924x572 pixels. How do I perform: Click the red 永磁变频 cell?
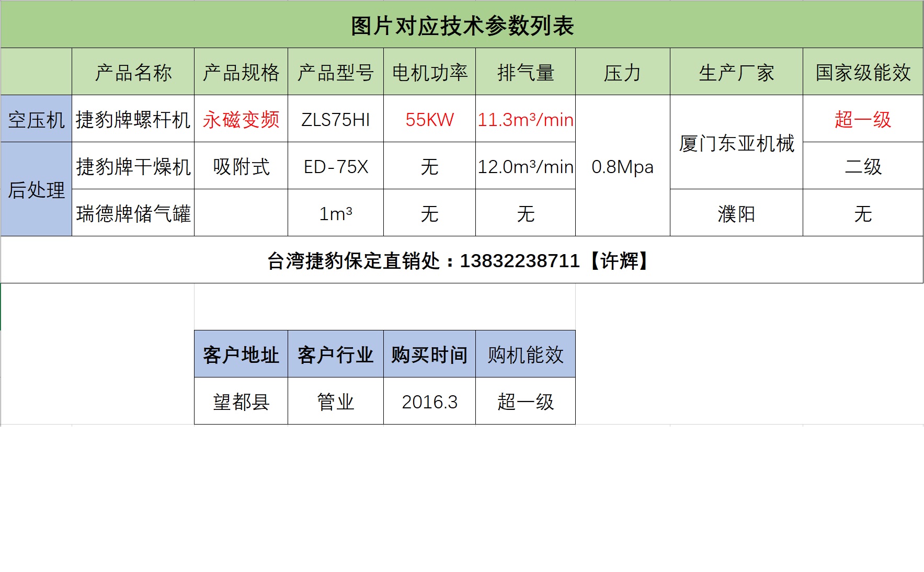tap(241, 119)
